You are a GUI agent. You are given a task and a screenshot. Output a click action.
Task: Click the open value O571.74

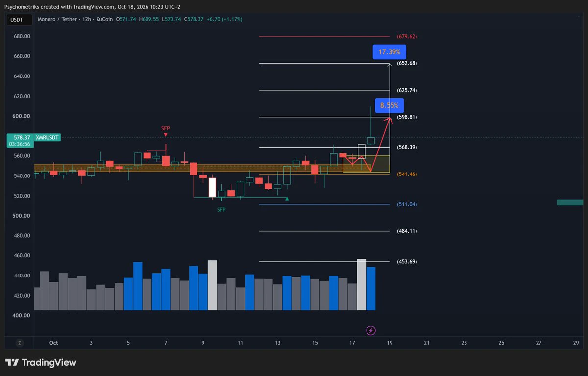pos(126,19)
